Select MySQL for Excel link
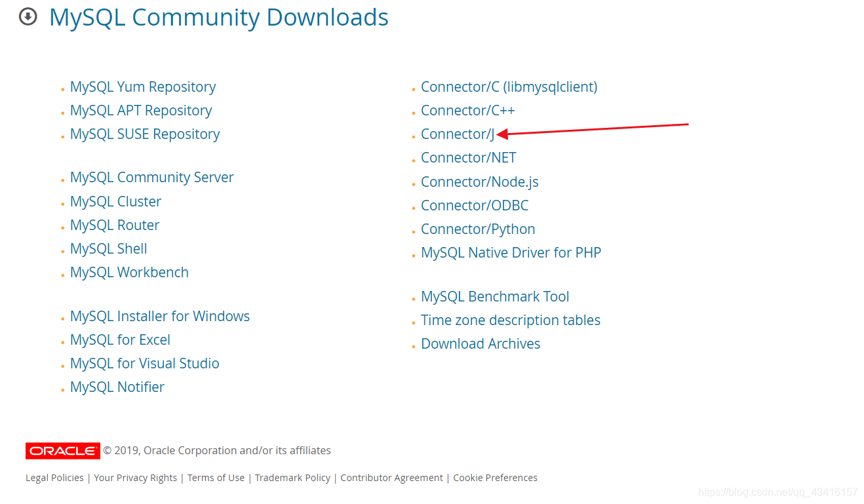Screen dimensions: 864x504 [120, 339]
